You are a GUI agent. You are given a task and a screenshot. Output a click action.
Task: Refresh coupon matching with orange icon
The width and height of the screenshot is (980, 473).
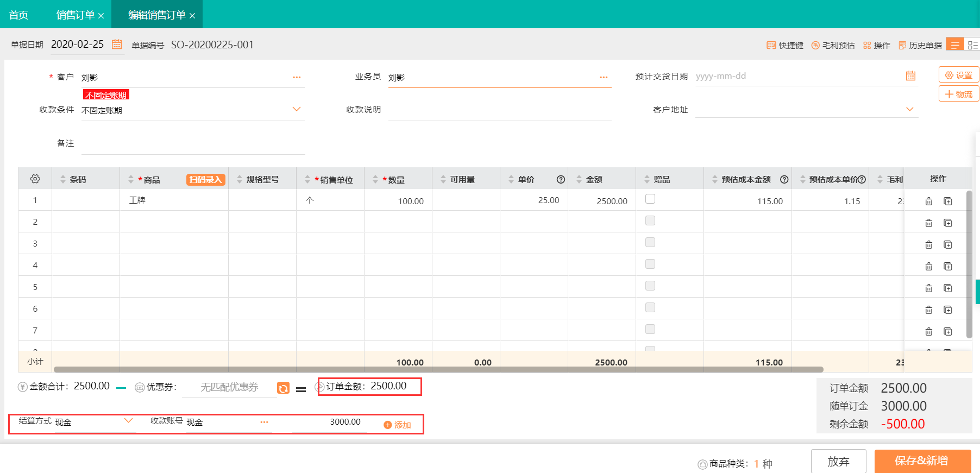283,388
